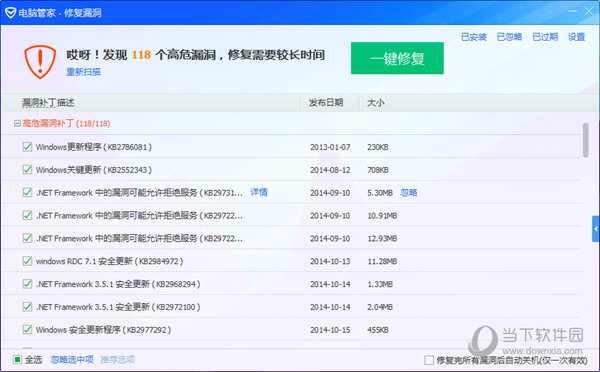Select the 11.28MB size cell
The image size is (600, 372).
(382, 261)
